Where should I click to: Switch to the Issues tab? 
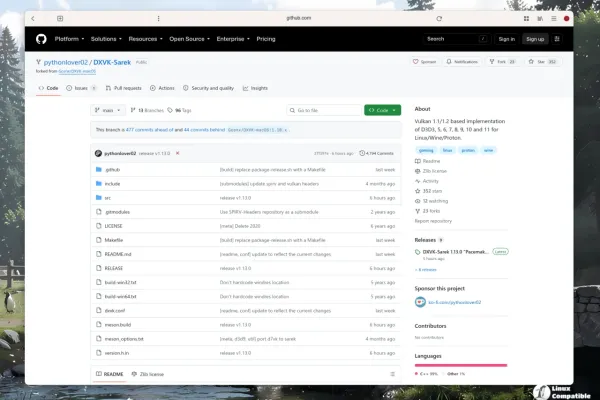[x=81, y=88]
